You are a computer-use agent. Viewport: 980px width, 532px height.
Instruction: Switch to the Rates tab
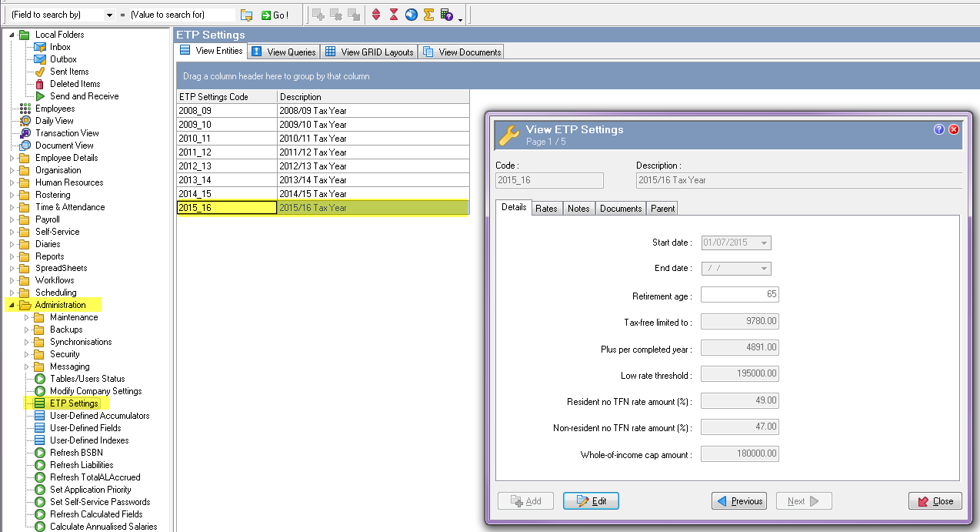click(546, 209)
